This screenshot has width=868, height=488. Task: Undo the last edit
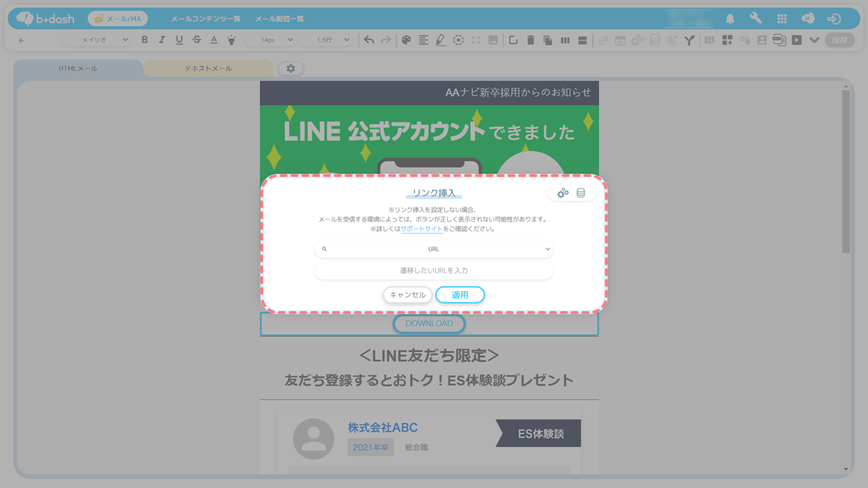369,40
